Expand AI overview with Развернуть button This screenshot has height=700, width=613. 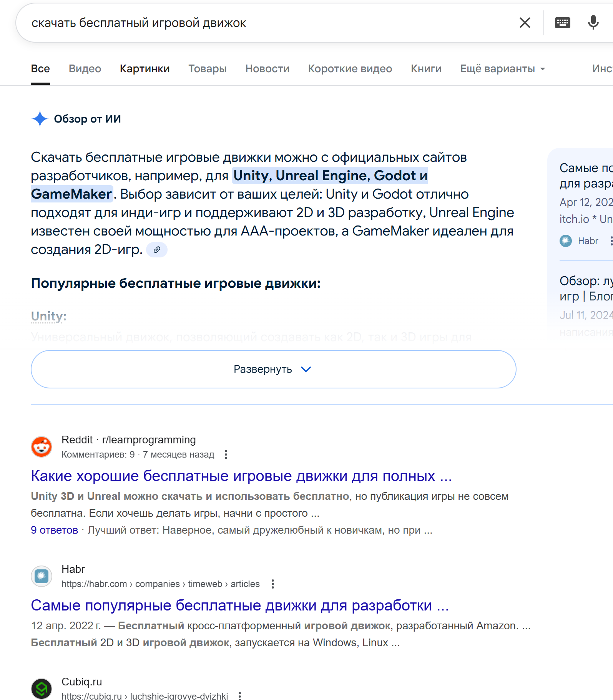pyautogui.click(x=273, y=369)
